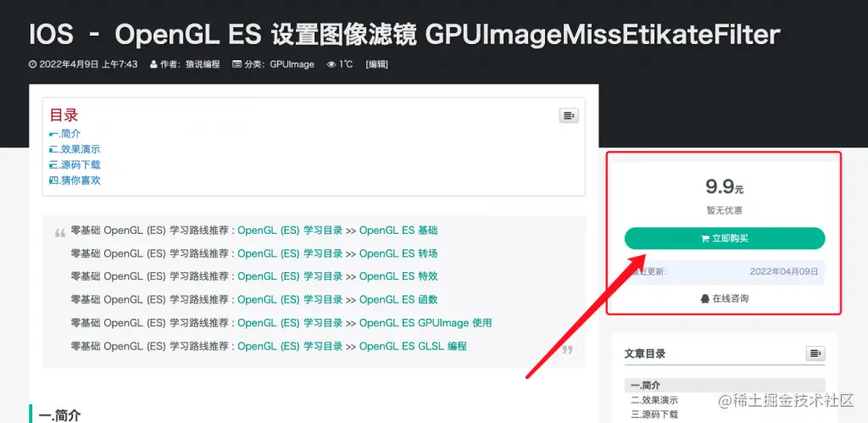
Task: Open OpenGL (ES) 学习目录 link before 转场
Action: click(x=290, y=253)
